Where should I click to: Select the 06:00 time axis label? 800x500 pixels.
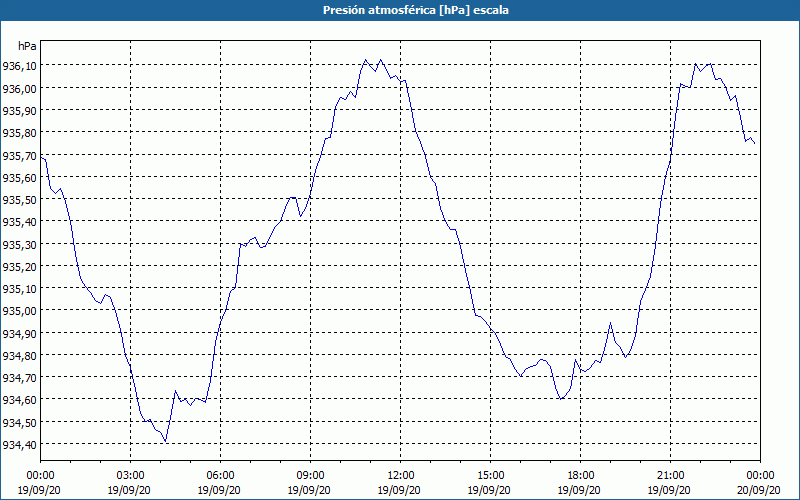(x=220, y=476)
